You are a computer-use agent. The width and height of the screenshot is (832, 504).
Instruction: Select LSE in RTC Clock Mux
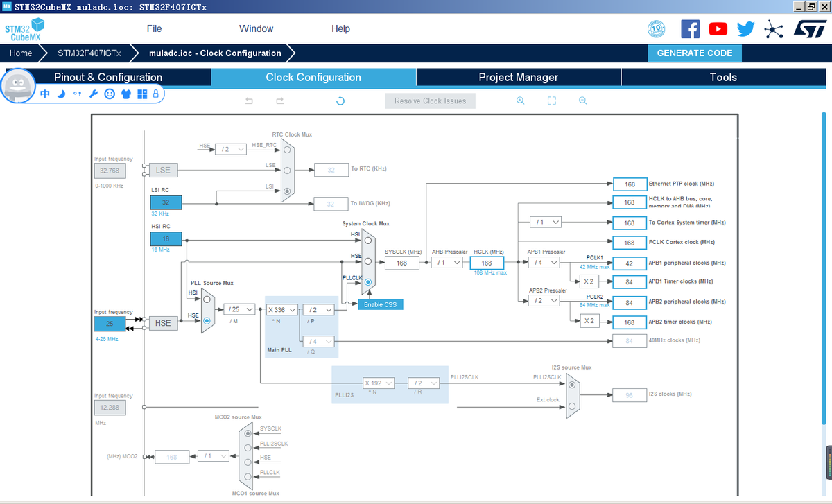[288, 169]
